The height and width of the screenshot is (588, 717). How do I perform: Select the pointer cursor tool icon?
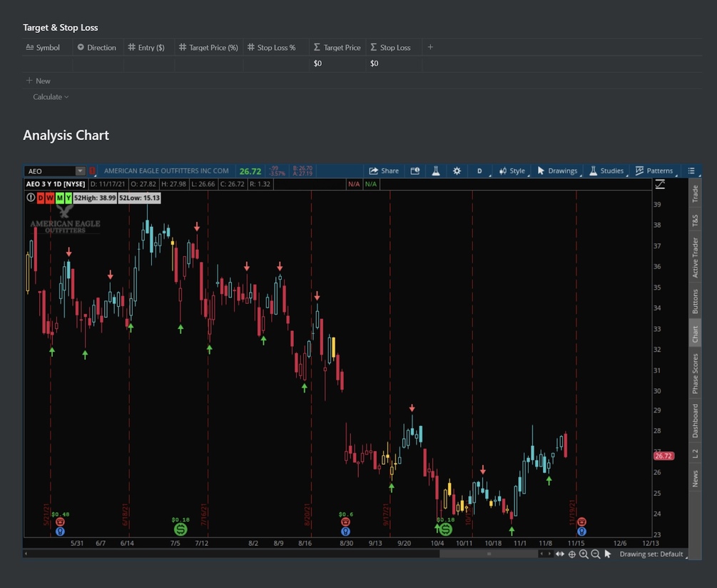pyautogui.click(x=607, y=554)
